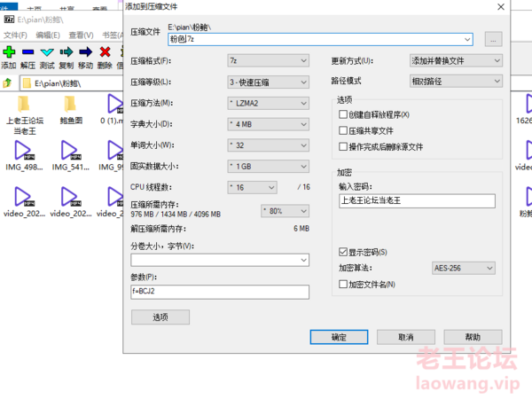
Task: Click 确定 to start compression
Action: [x=339, y=337]
